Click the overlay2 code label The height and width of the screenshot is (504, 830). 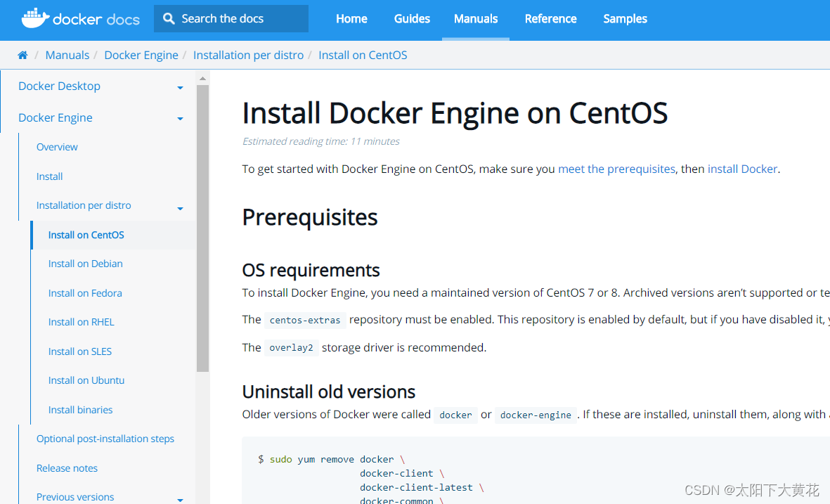tap(291, 348)
